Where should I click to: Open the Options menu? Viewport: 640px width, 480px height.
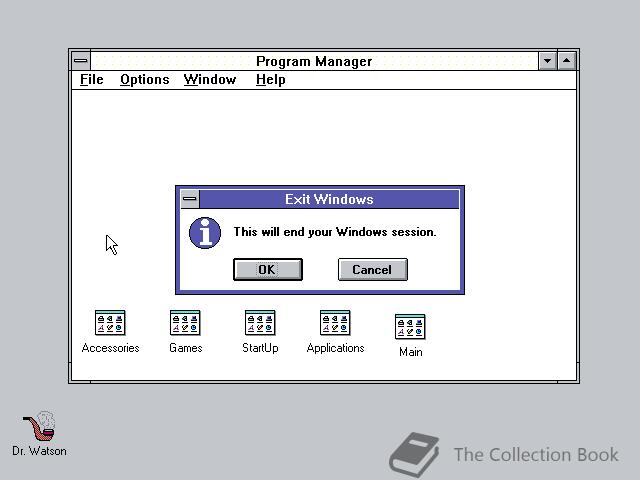pos(144,80)
